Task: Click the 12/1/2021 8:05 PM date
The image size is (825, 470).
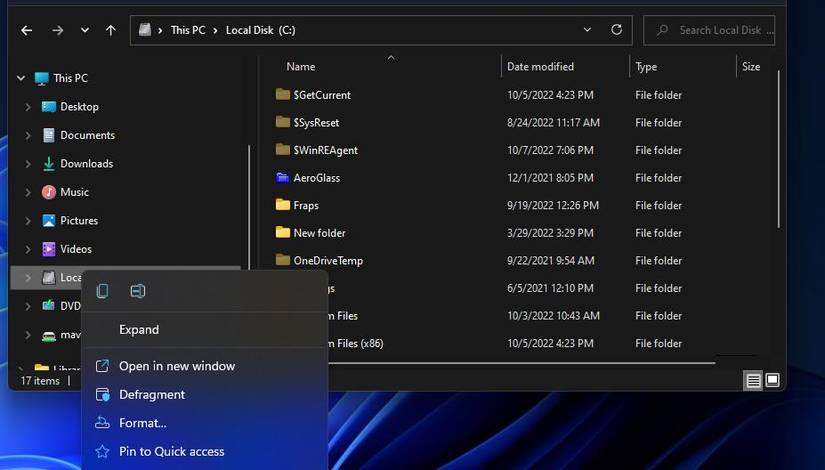Action: 550,178
